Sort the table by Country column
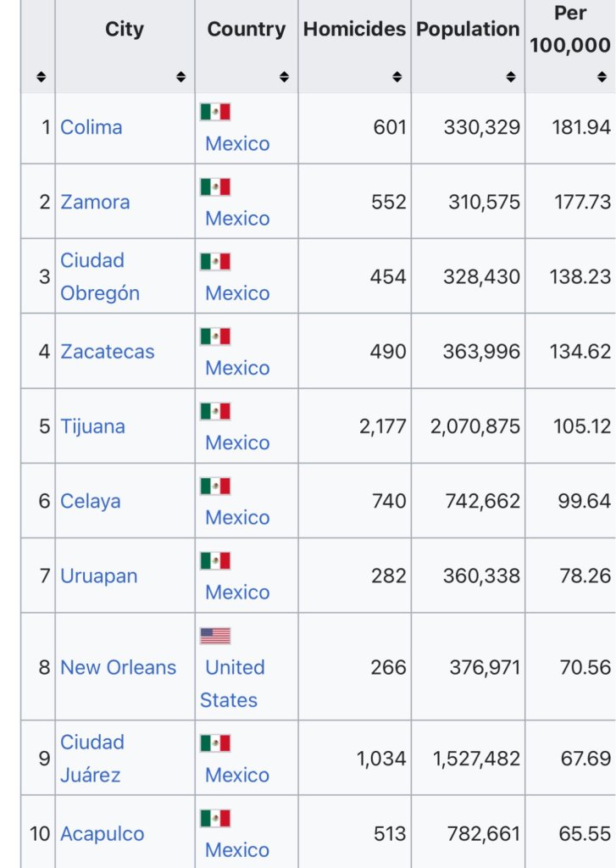 (x=284, y=77)
